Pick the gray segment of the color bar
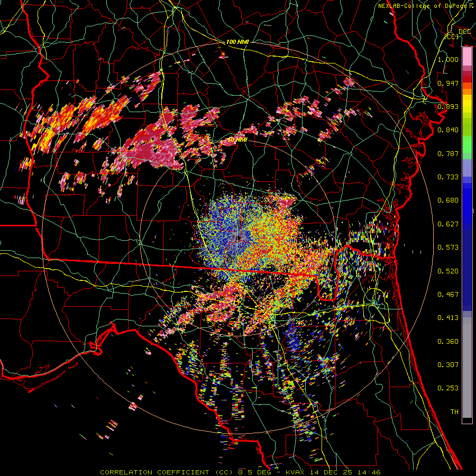This screenshot has width=476, height=476. (467, 368)
